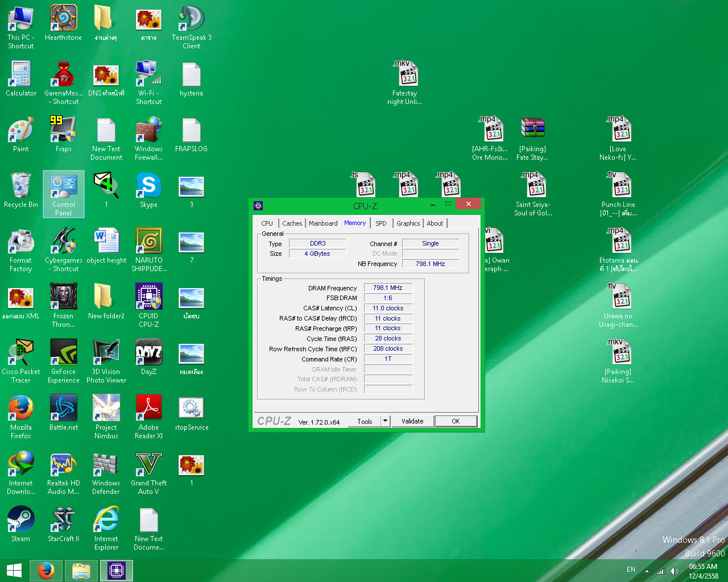Open the Hearthstone desktop icon
The height and width of the screenshot is (582, 728).
[x=63, y=19]
